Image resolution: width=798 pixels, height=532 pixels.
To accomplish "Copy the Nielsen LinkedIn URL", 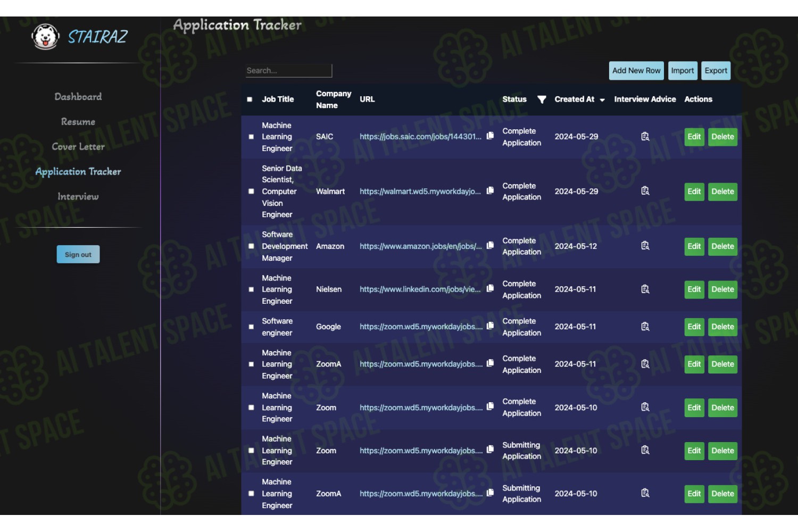I will [x=491, y=288].
